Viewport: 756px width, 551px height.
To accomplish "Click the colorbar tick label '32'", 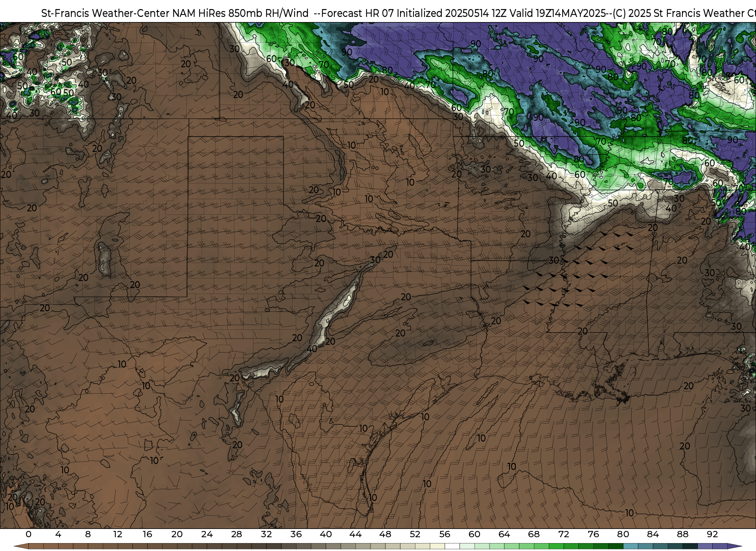I will pyautogui.click(x=266, y=534).
